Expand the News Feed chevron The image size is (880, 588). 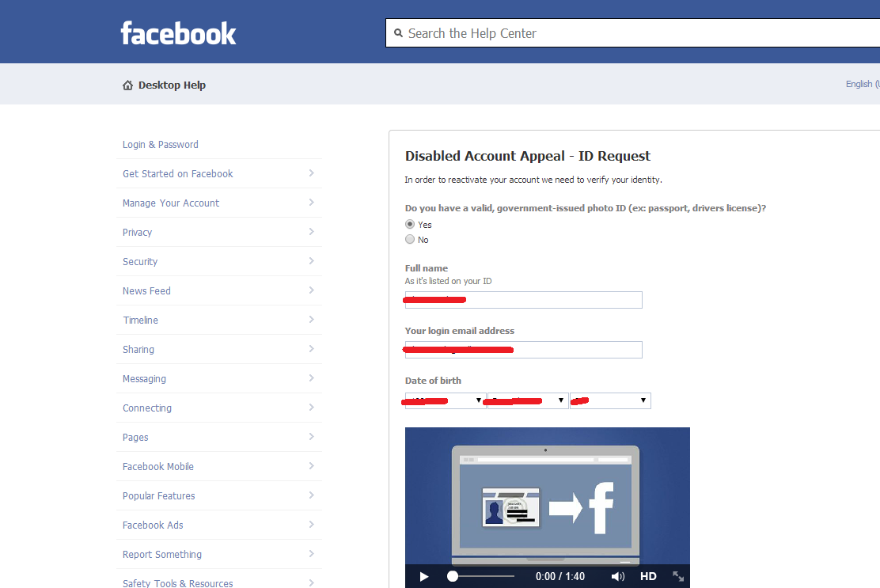click(312, 290)
